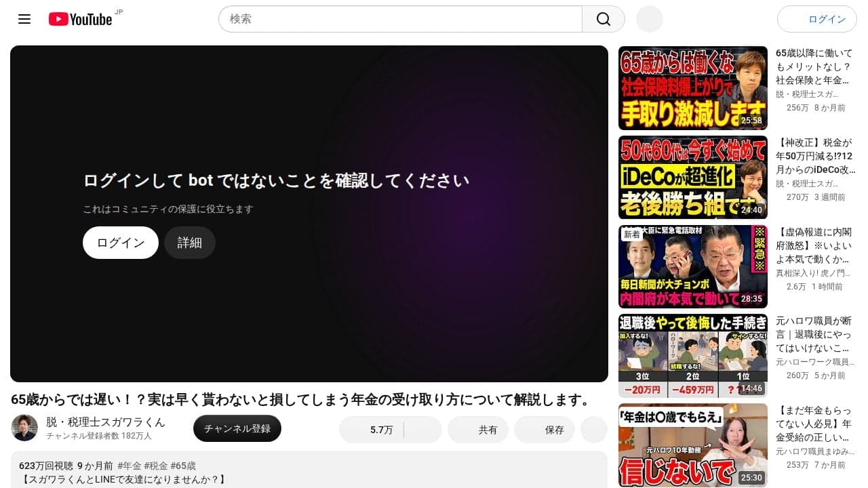
Task: Open the 65歳以降に働いてもメリットなし video title
Action: click(814, 66)
